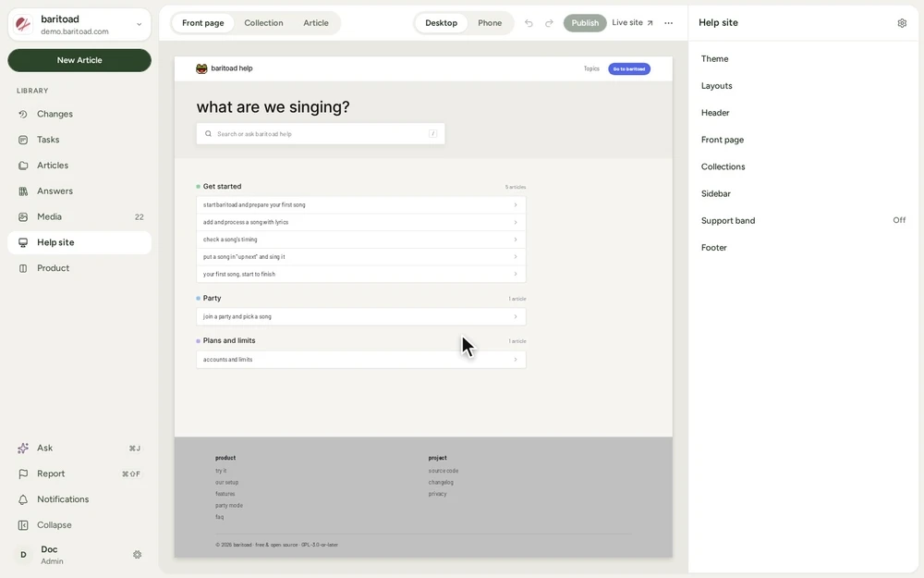Click the Ask sparkle icon
The width and height of the screenshot is (924, 578).
23,449
